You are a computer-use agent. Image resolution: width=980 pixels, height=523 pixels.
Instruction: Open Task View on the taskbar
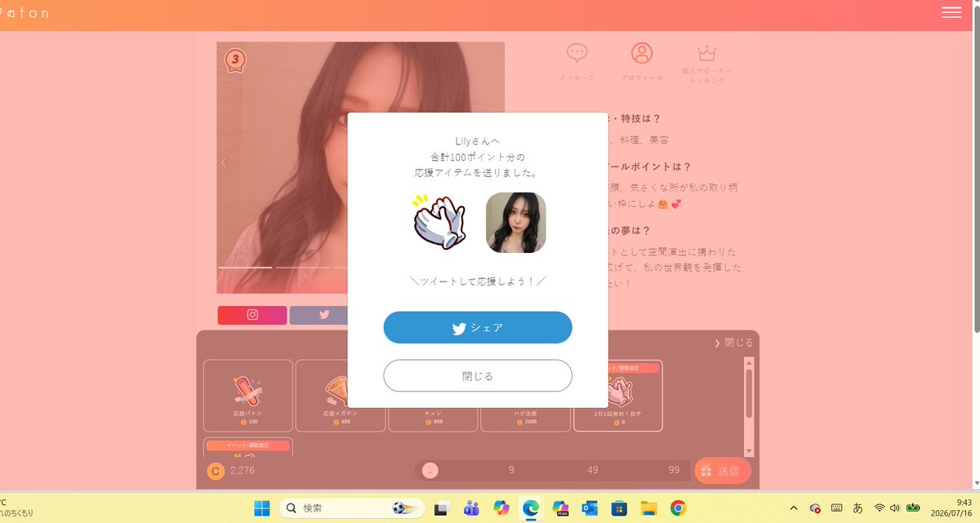tap(441, 508)
